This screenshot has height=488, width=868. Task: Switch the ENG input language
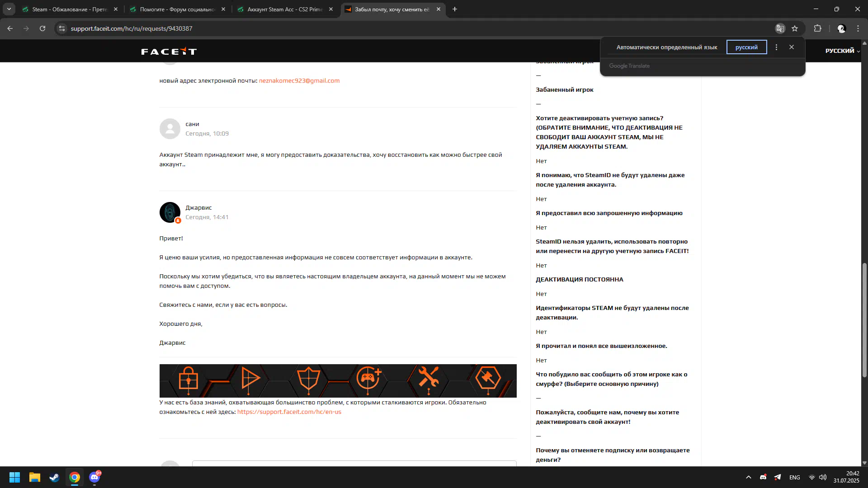(794, 477)
